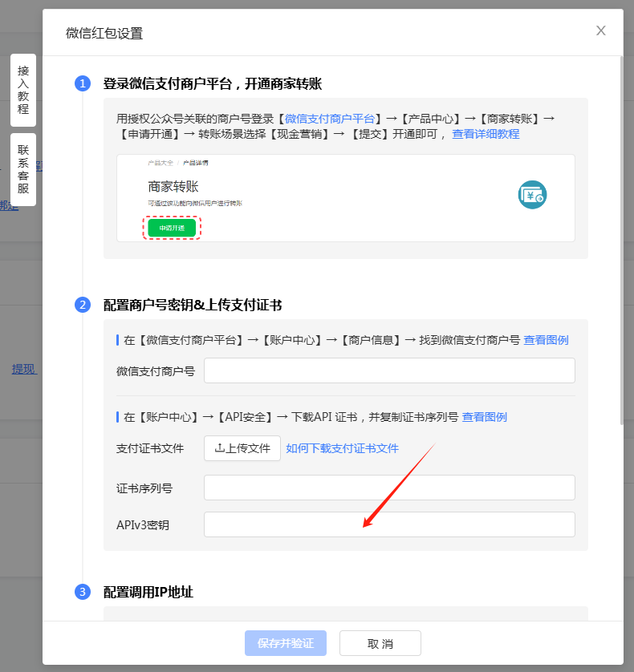Click the 配置商户号密钥&上传支付证书 heading

(193, 306)
